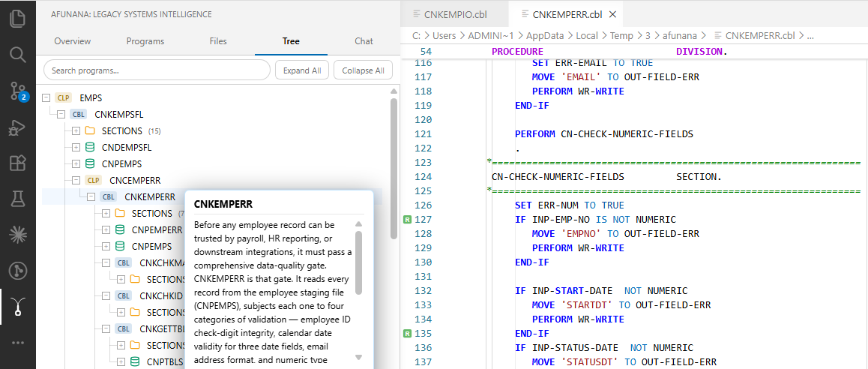868x369 pixels.
Task: Expand CNPEMPS under CNKEMPSFL
Action: click(x=76, y=164)
